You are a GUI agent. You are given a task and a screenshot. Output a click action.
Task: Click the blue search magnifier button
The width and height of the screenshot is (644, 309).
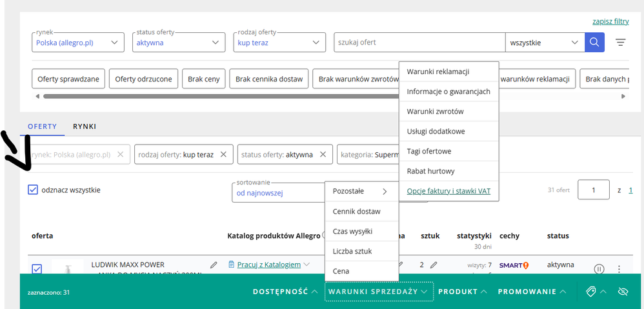tap(594, 43)
